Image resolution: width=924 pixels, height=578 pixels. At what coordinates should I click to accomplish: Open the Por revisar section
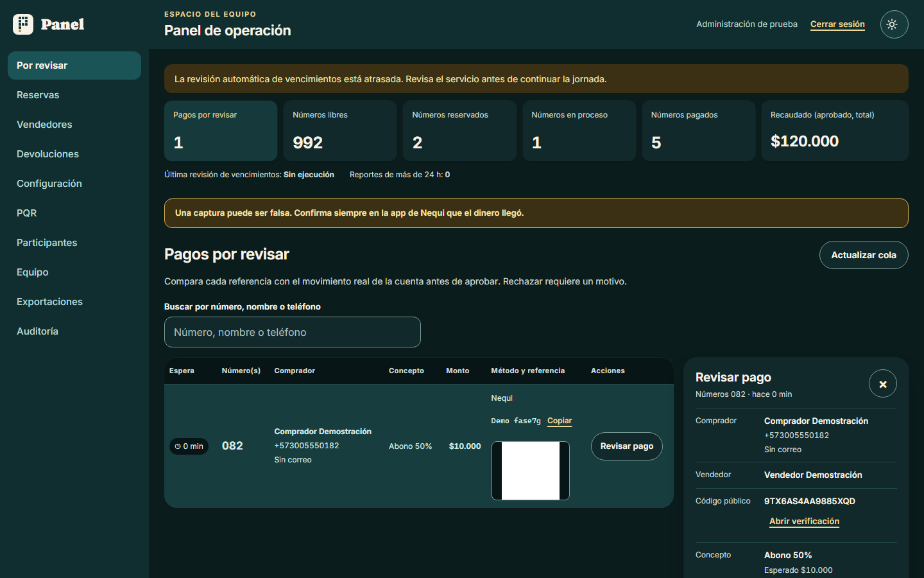click(74, 66)
